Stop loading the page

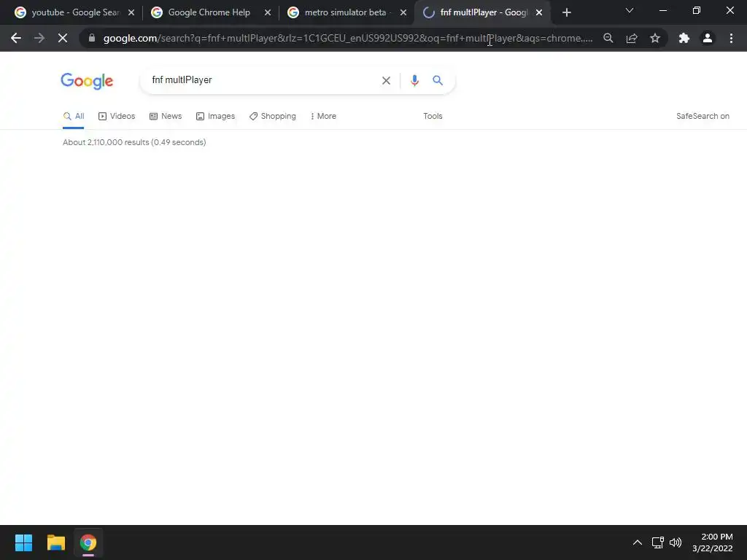tap(63, 38)
